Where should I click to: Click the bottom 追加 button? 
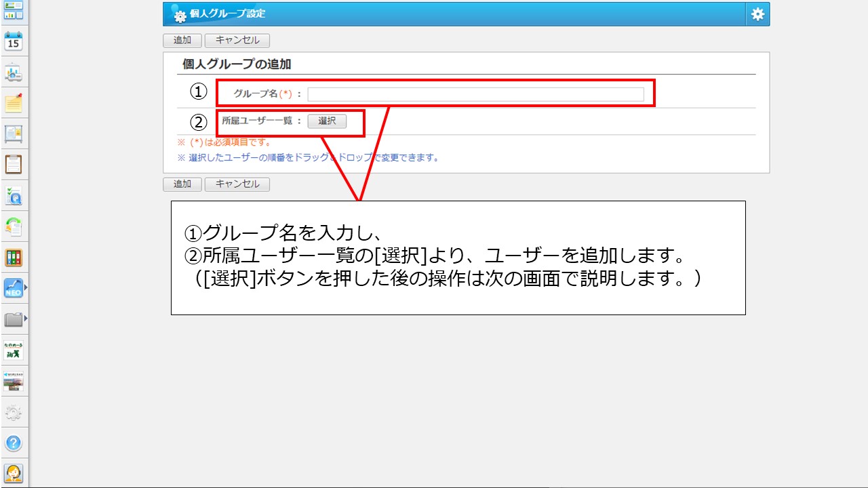[x=182, y=184]
